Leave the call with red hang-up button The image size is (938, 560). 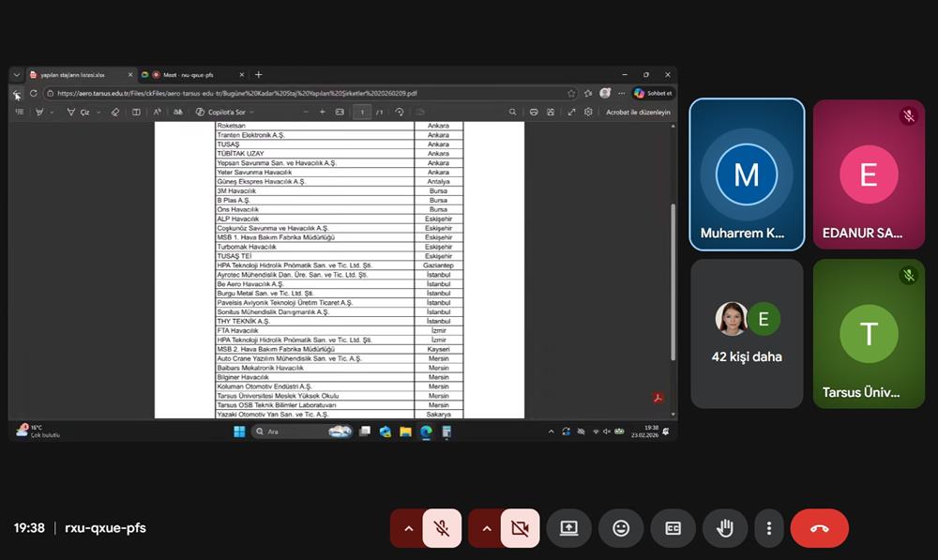[x=819, y=528]
